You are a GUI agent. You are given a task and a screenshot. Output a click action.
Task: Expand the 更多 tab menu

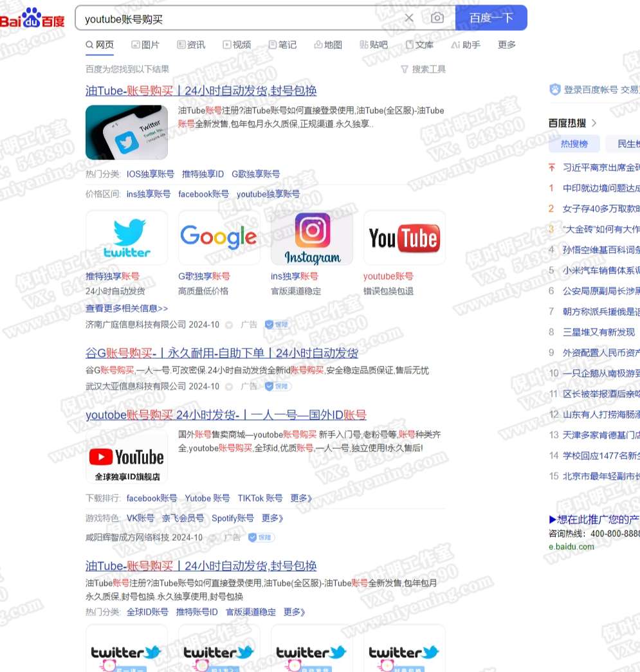point(507,45)
